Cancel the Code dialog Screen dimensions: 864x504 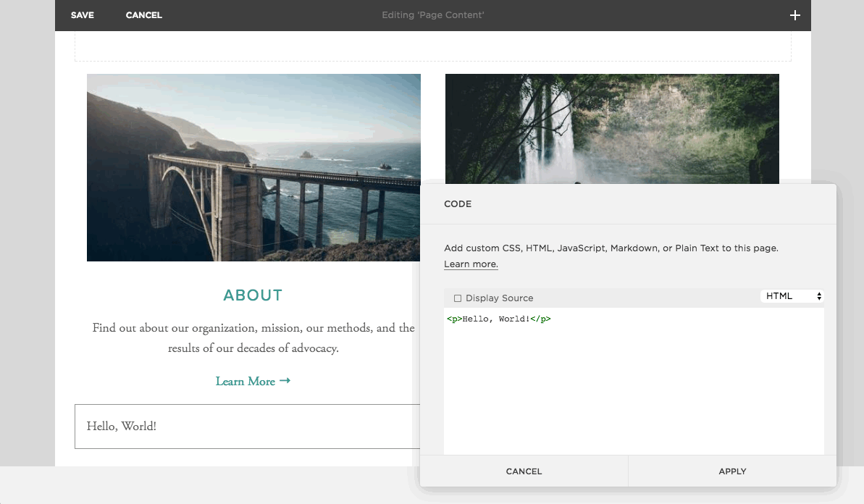(x=524, y=471)
